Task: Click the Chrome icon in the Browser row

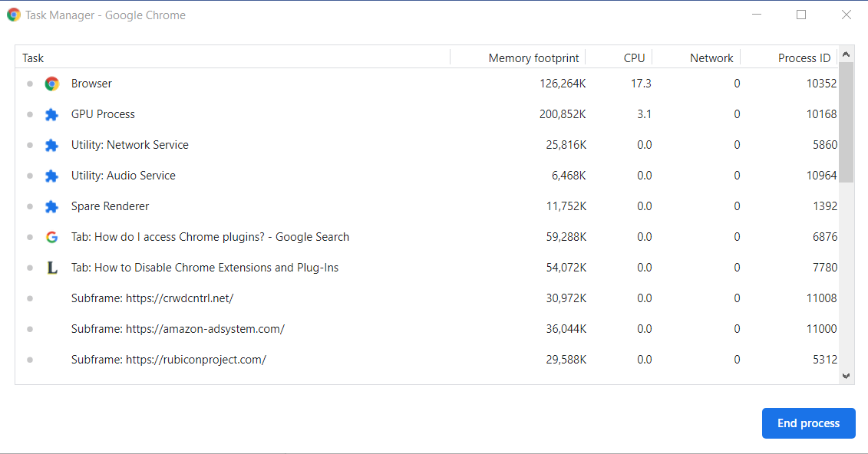Action: pos(52,84)
